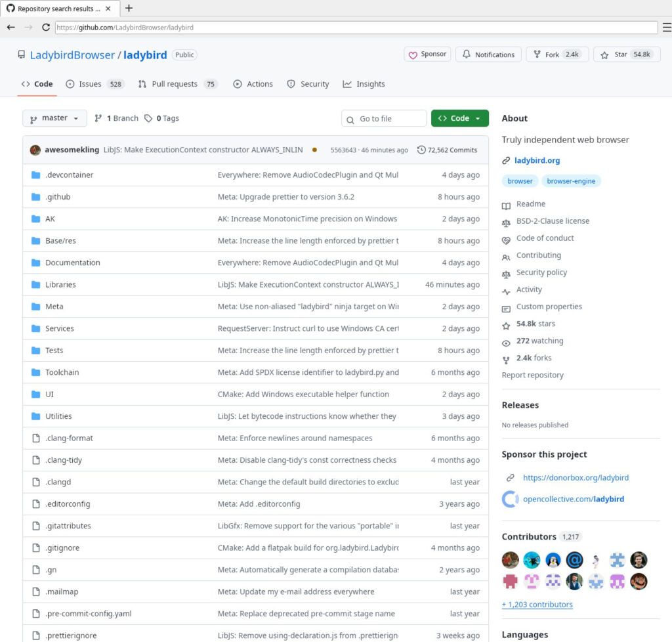The height and width of the screenshot is (642, 672).
Task: Click the .gitignore file icon
Action: (x=36, y=547)
